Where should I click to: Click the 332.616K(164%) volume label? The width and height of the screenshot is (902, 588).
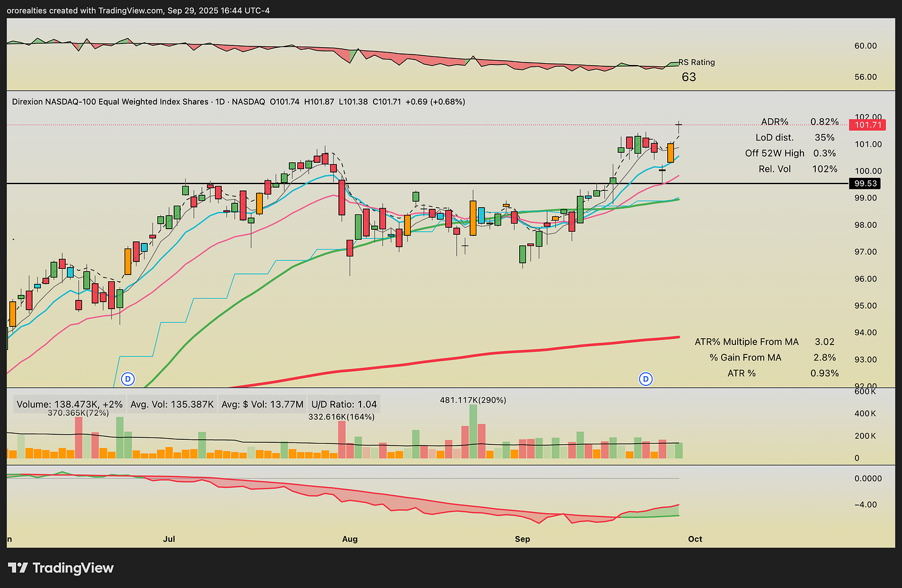pos(341,417)
